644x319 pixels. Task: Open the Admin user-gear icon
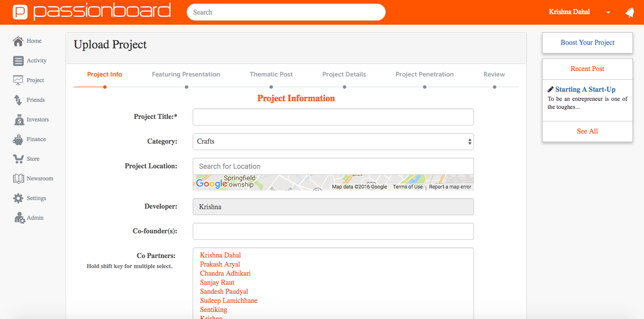20,218
